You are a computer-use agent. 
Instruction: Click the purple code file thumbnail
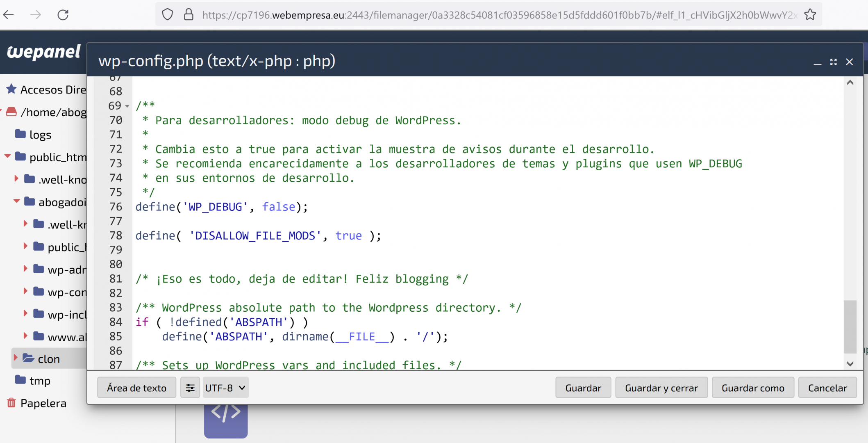[x=226, y=421]
